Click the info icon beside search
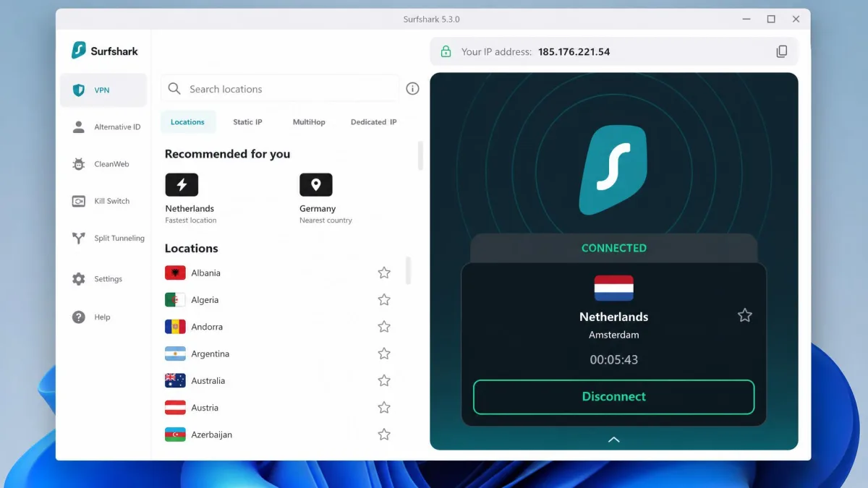Image resolution: width=868 pixels, height=488 pixels. tap(412, 89)
